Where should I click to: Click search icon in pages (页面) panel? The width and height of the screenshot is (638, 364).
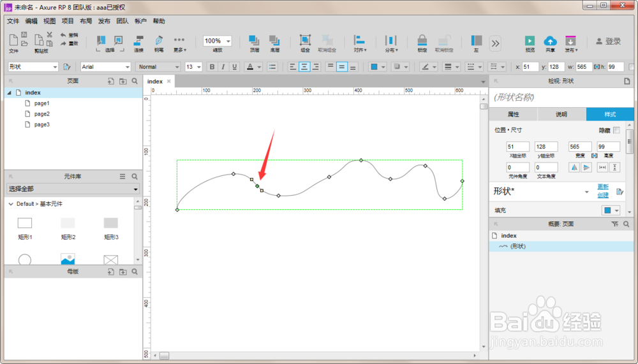(x=135, y=82)
